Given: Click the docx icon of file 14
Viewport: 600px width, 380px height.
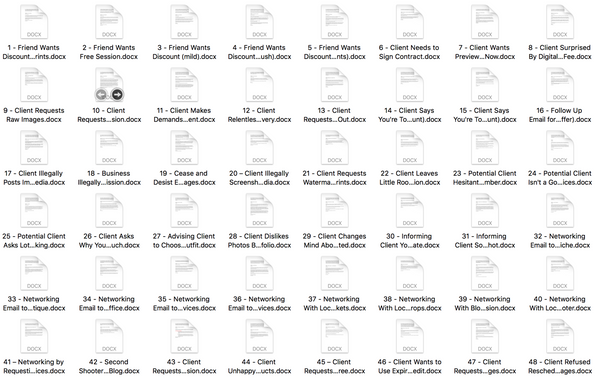Looking at the screenshot, I should click(410, 85).
